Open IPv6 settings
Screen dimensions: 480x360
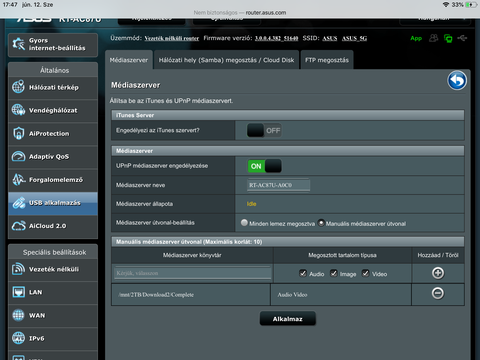tap(53, 338)
